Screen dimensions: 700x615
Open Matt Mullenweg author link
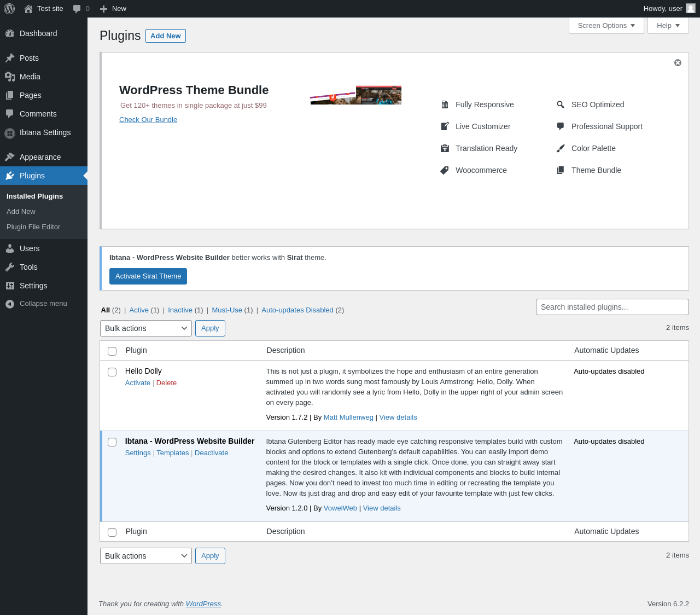(x=348, y=417)
